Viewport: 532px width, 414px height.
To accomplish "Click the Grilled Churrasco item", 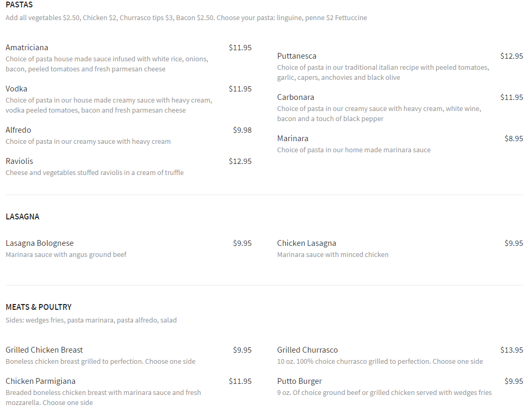I will [x=307, y=350].
